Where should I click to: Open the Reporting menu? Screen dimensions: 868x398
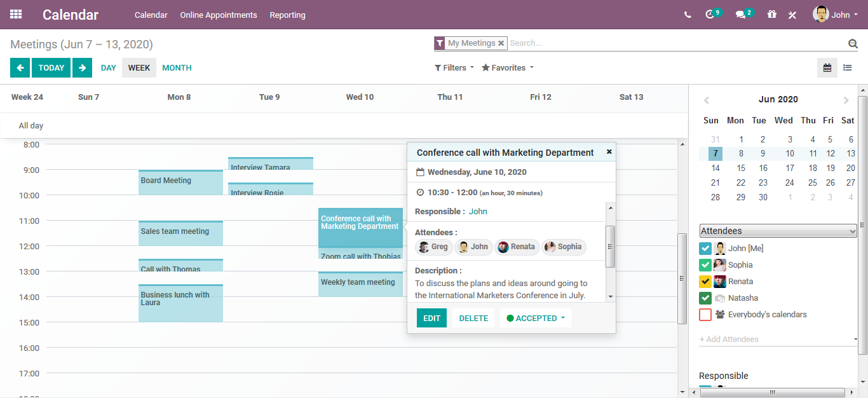tap(287, 15)
